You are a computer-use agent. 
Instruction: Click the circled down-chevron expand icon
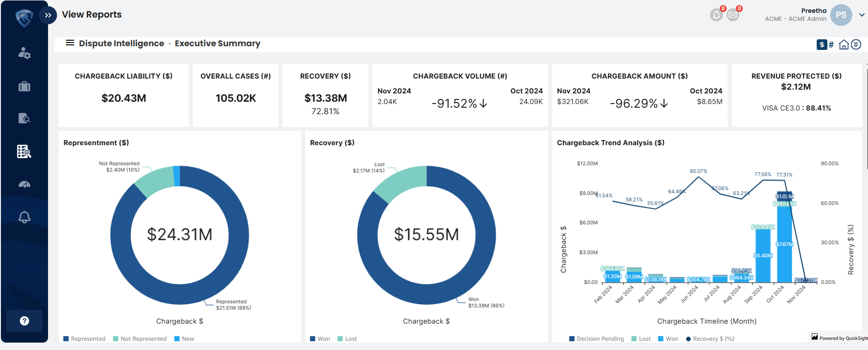(x=856, y=44)
